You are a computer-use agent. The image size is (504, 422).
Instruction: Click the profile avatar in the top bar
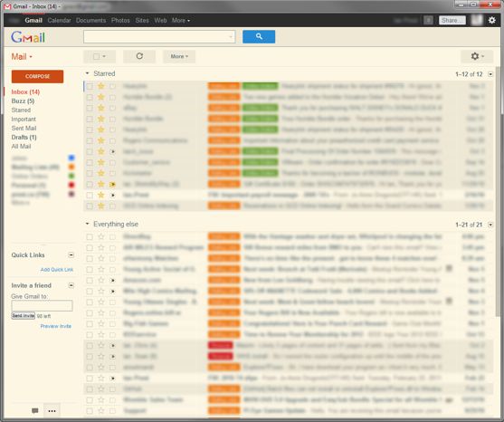coord(477,20)
